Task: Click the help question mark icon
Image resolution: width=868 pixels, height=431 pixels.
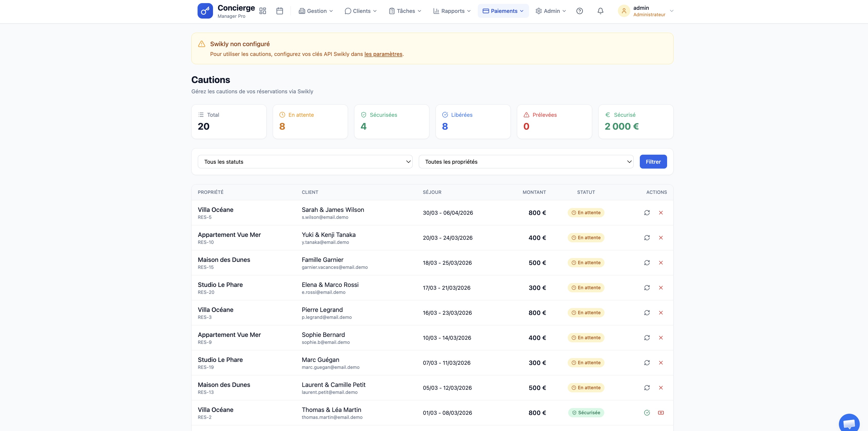Action: 579,11
